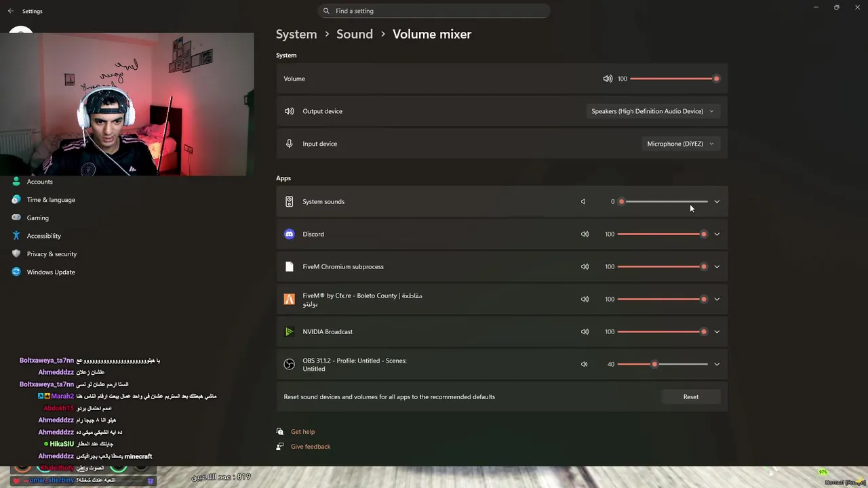Mute the system Volume speaker icon
The height and width of the screenshot is (488, 868).
tap(608, 79)
